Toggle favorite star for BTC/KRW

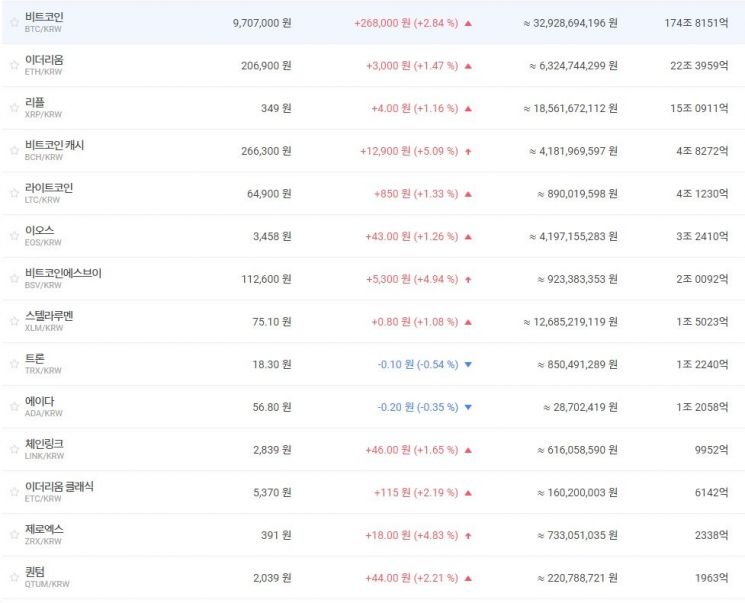coord(14,22)
